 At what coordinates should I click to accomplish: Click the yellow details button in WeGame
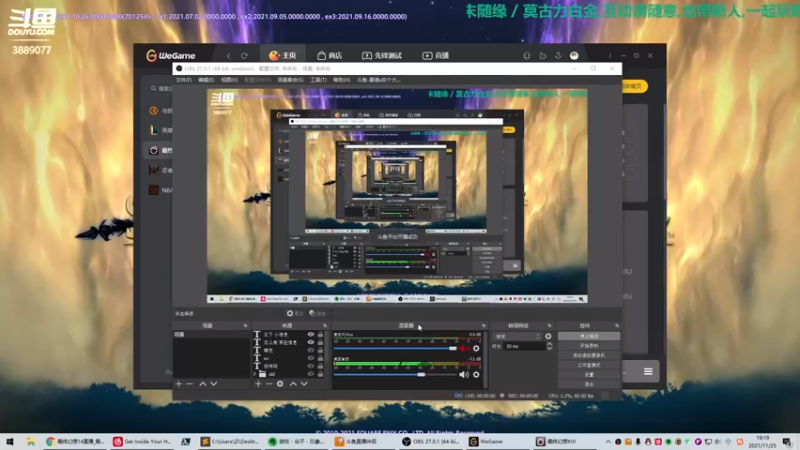(635, 86)
